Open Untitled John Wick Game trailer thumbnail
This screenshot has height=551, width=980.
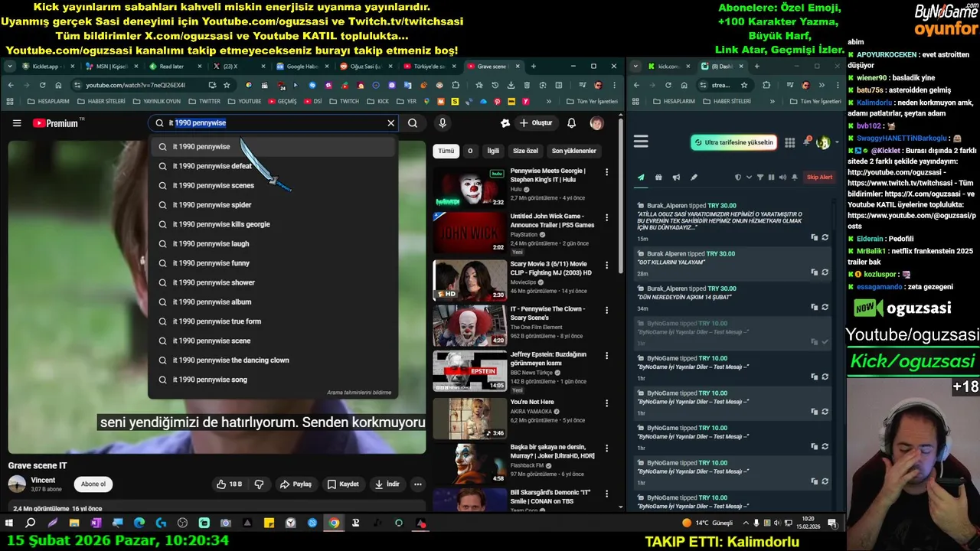[x=469, y=233]
